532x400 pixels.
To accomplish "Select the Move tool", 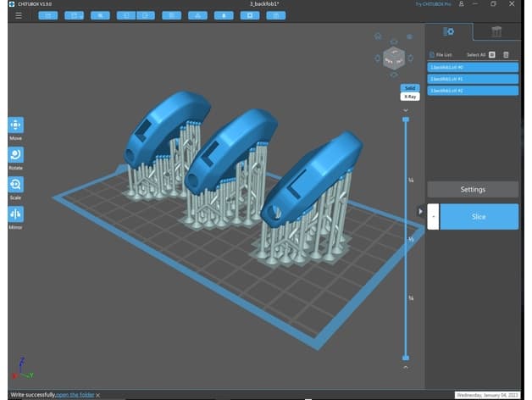I will coord(15,125).
